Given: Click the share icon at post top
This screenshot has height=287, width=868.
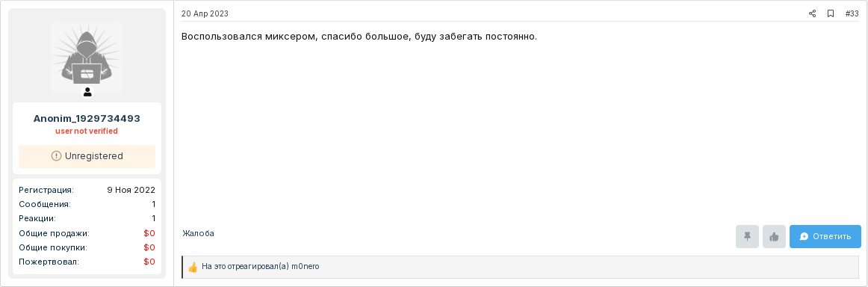Looking at the screenshot, I should point(812,13).
